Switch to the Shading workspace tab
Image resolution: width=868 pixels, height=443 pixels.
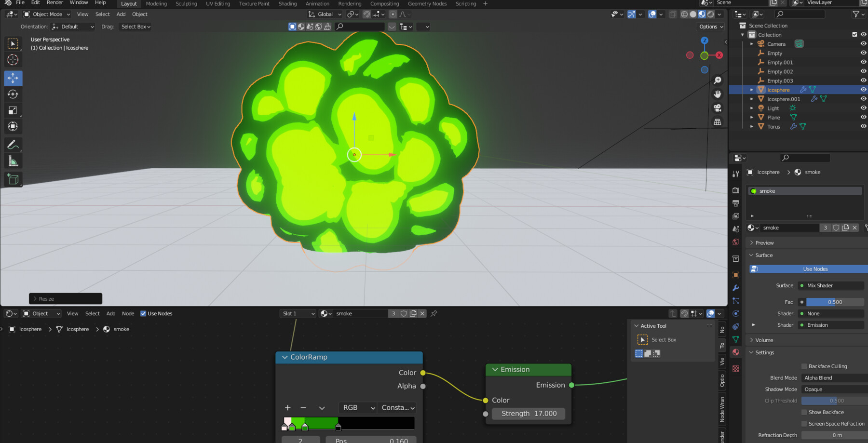point(287,4)
